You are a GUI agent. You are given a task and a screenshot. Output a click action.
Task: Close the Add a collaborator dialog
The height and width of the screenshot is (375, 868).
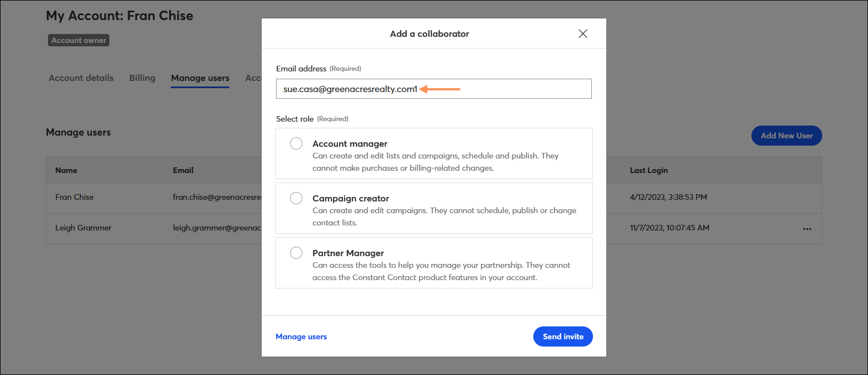click(x=583, y=33)
